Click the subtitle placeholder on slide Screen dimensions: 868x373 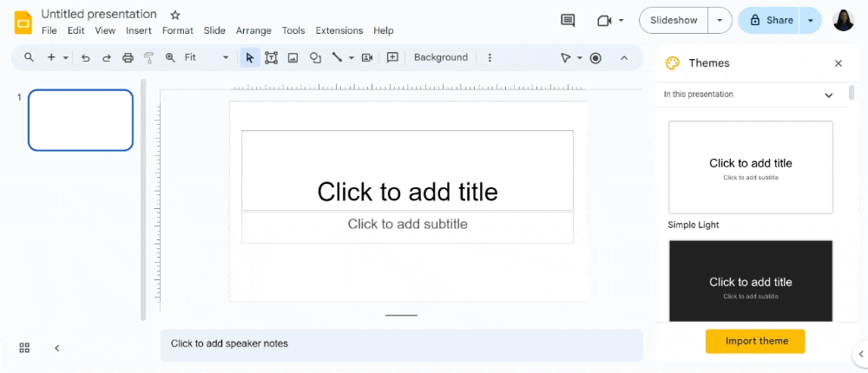407,227
